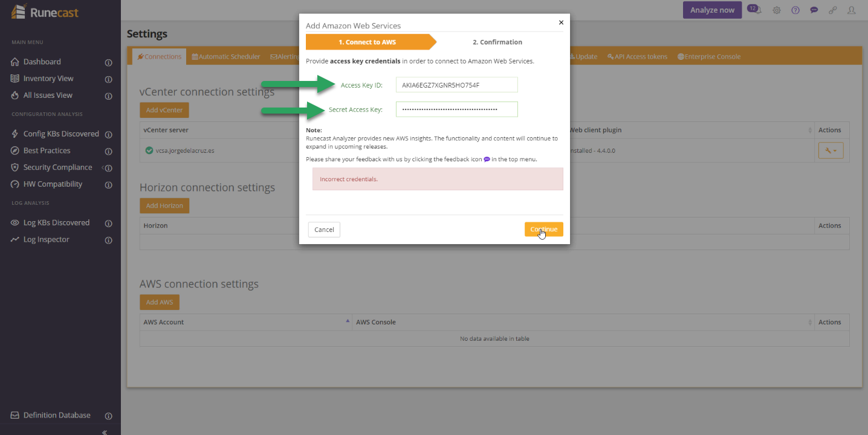Show info for Definition Database
Image resolution: width=868 pixels, height=435 pixels.
tap(109, 416)
